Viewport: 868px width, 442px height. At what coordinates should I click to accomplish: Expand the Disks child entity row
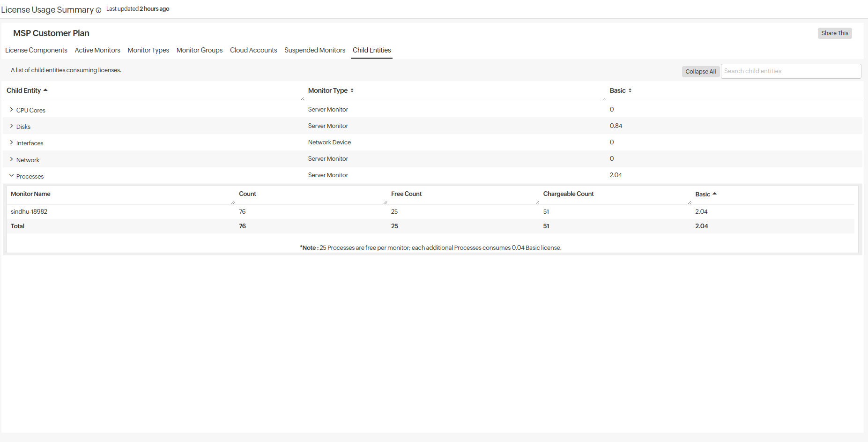point(11,126)
